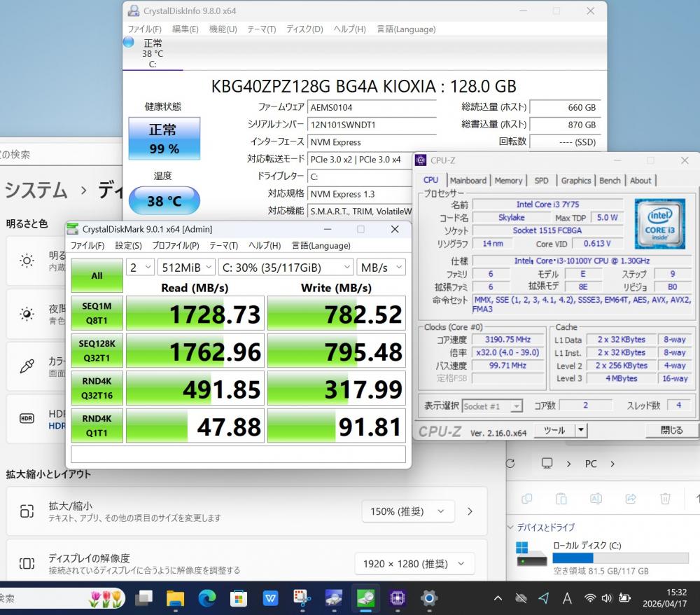Viewport: 700px width, 615px height.
Task: Collapse the デバイスとドライブ group
Action: (510, 527)
